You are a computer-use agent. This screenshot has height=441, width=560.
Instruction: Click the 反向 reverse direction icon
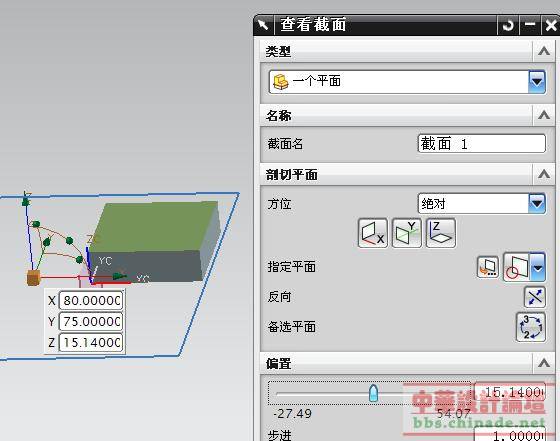click(x=535, y=297)
